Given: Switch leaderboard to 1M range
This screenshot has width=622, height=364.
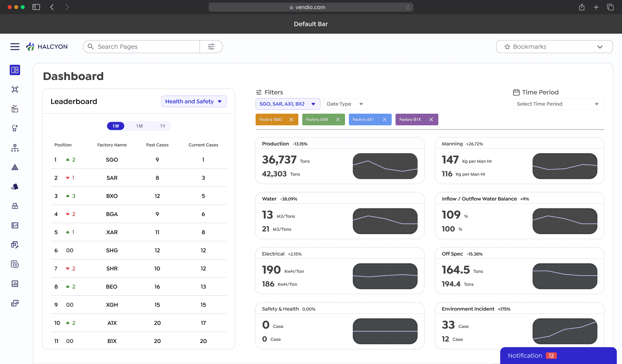Looking at the screenshot, I should [x=139, y=126].
